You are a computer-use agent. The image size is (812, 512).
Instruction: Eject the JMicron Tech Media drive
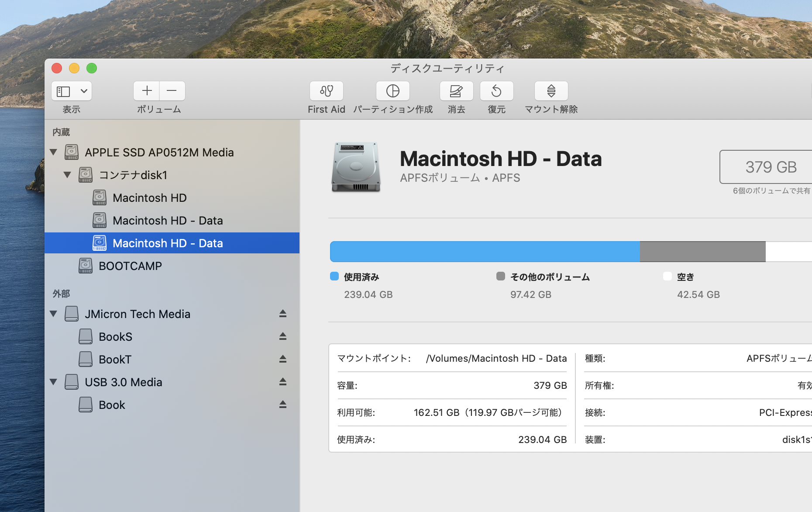(282, 314)
